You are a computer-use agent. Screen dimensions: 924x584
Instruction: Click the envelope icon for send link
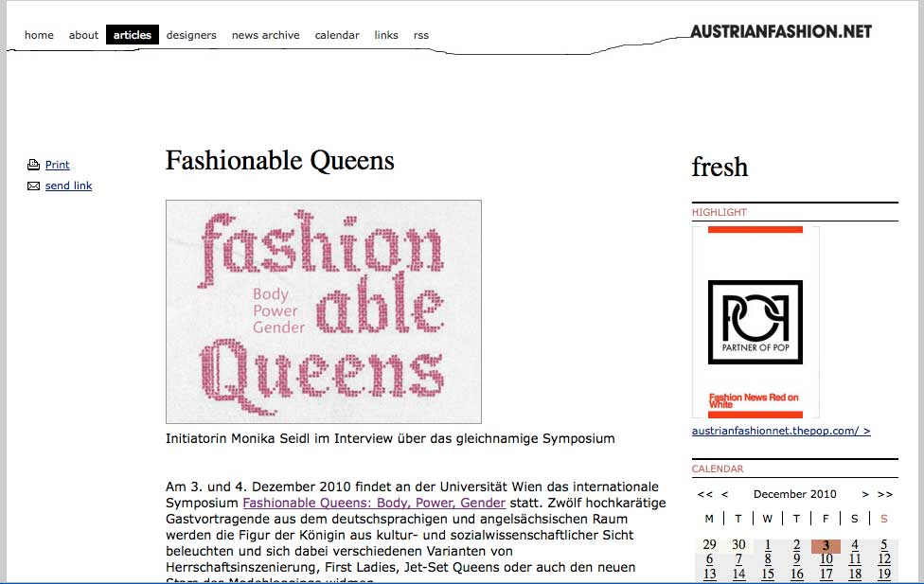click(x=34, y=186)
